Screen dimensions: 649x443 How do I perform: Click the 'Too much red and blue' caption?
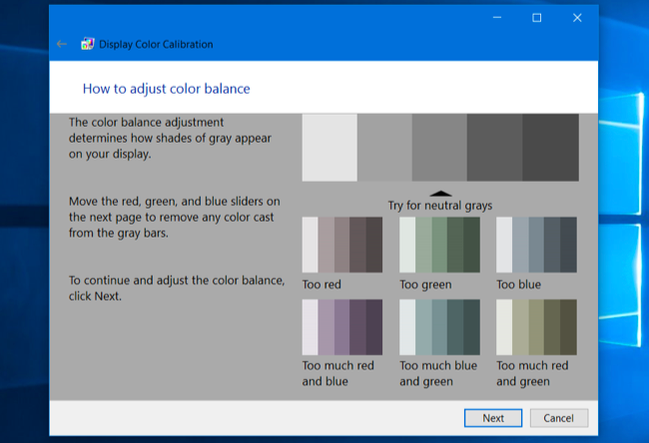click(x=338, y=373)
